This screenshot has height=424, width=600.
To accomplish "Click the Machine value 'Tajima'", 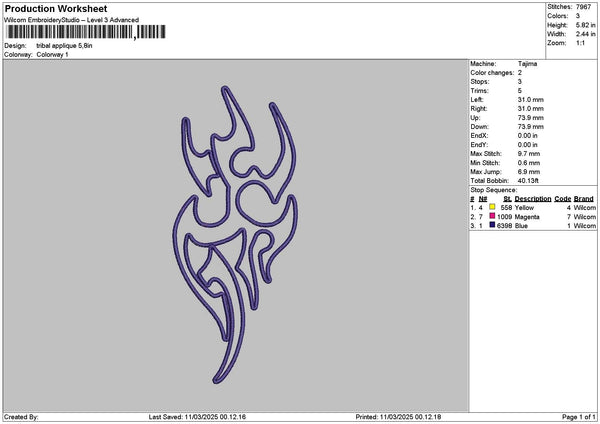I will click(527, 64).
